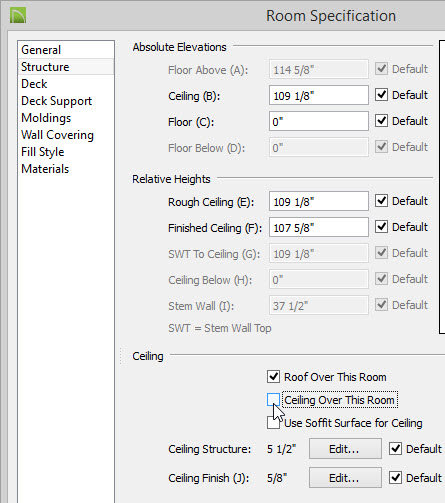Image resolution: width=445 pixels, height=503 pixels.
Task: Check Use Soffit Surface for Ceiling
Action: pos(273,423)
